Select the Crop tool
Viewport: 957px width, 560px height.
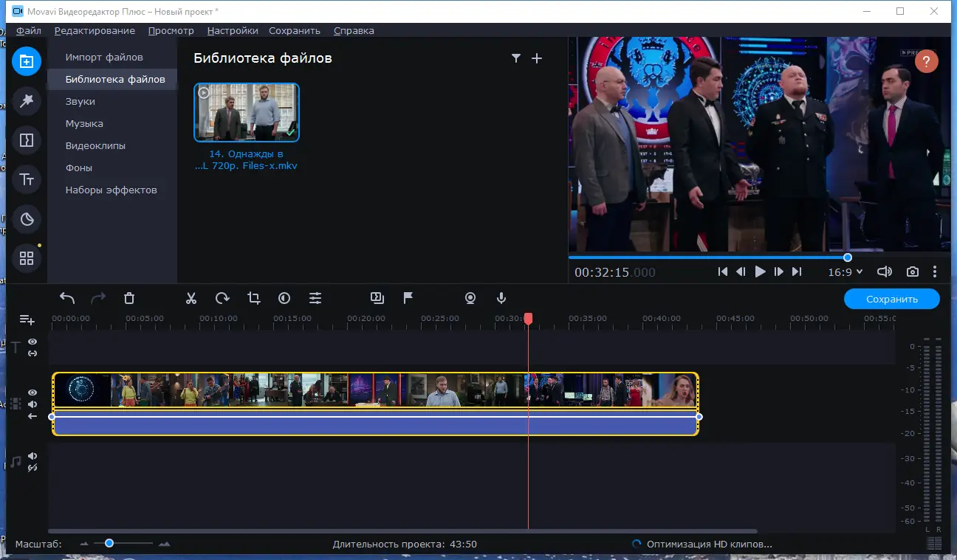pyautogui.click(x=254, y=298)
